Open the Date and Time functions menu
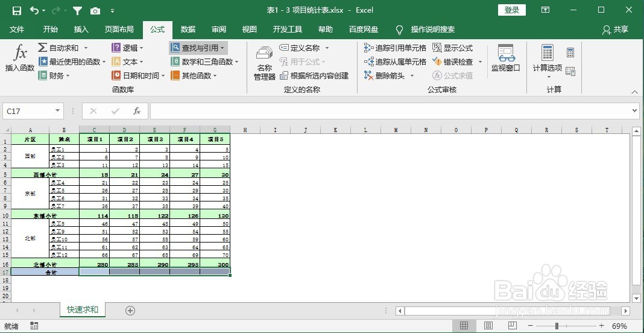 point(138,75)
